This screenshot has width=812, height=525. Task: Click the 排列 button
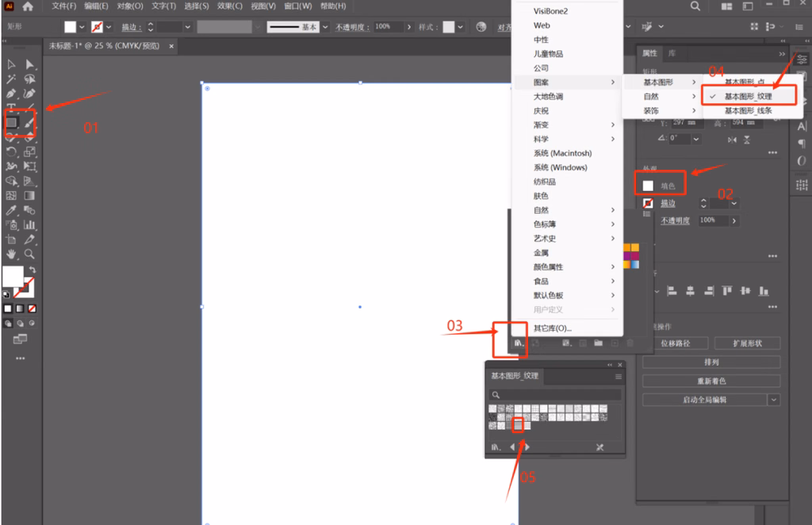coord(711,362)
